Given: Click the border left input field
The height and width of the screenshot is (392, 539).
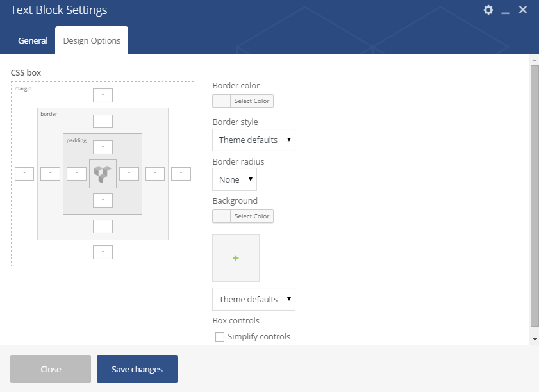Looking at the screenshot, I should tap(50, 174).
